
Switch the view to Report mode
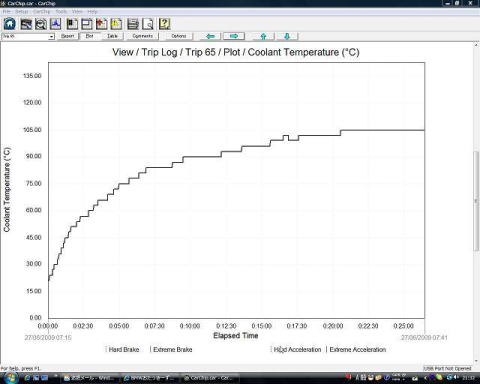pos(68,36)
